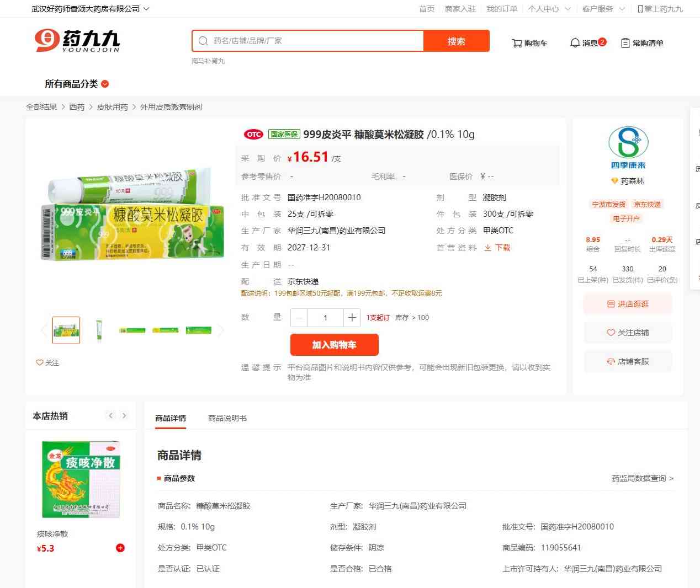Click the red plus on 痰咳净散
The height and width of the screenshot is (588, 700).
pos(120,548)
